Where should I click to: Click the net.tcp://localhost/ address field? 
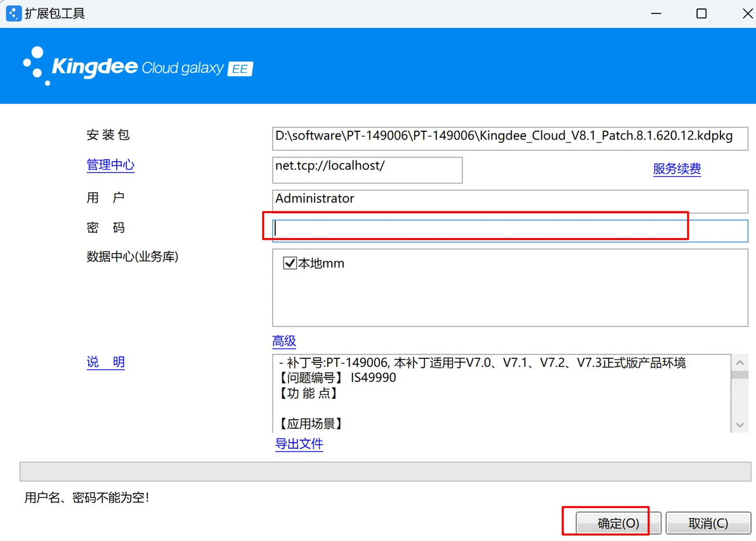(367, 170)
